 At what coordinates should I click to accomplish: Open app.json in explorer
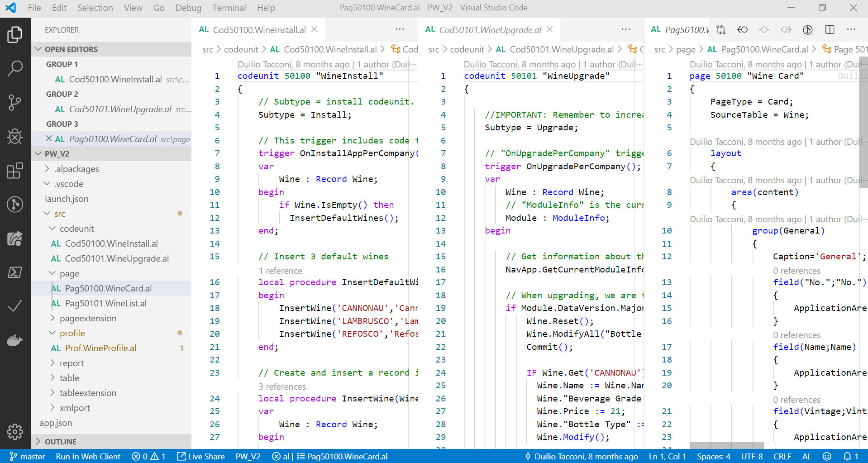[x=111, y=423]
